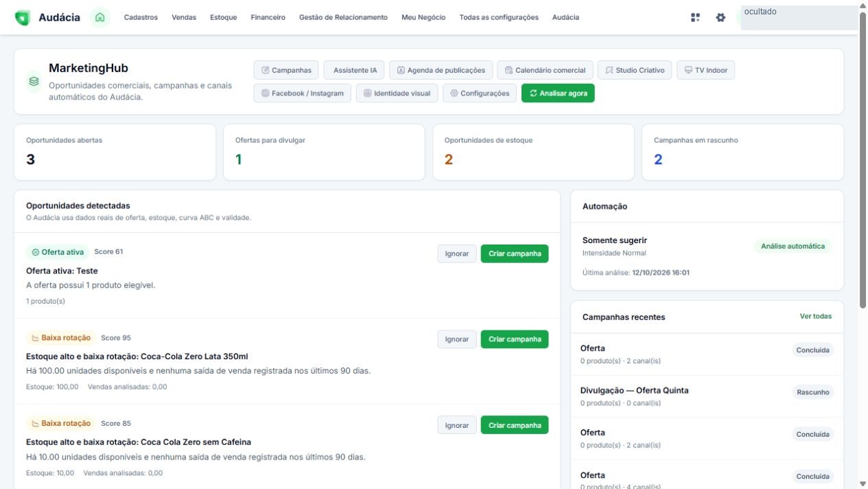This screenshot has height=489, width=868.
Task: Select the Campanhas em rascunho card
Action: pos(742,152)
